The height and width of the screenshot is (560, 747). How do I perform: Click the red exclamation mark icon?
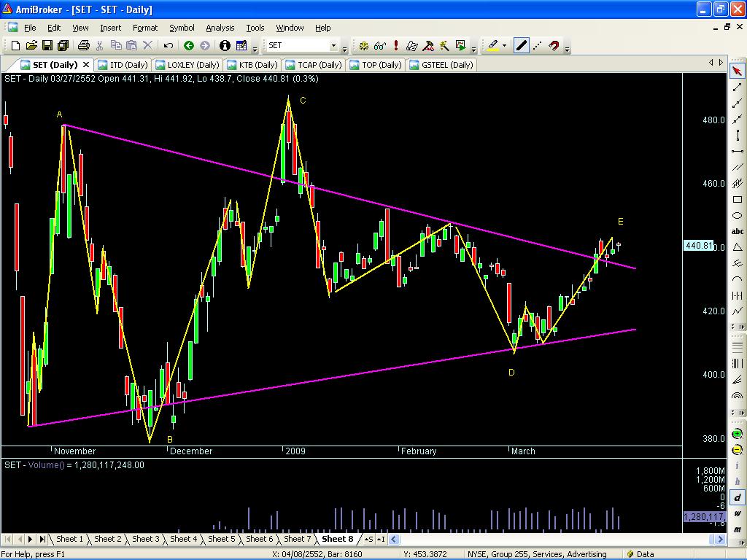coord(396,46)
